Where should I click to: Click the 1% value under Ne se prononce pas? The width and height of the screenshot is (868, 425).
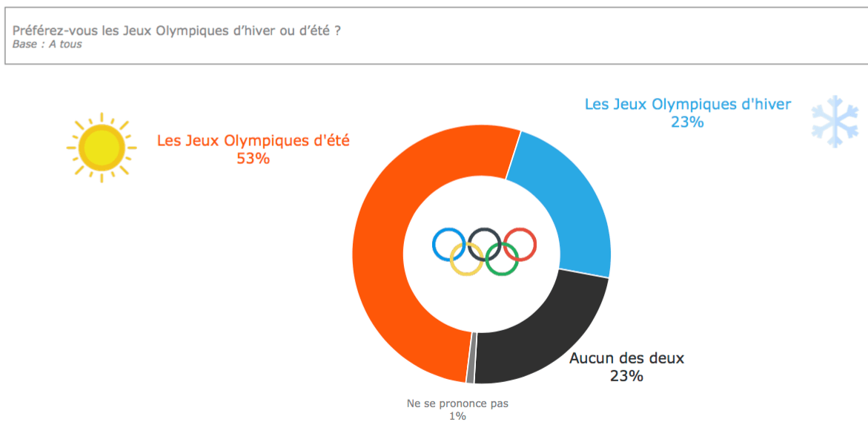[457, 416]
